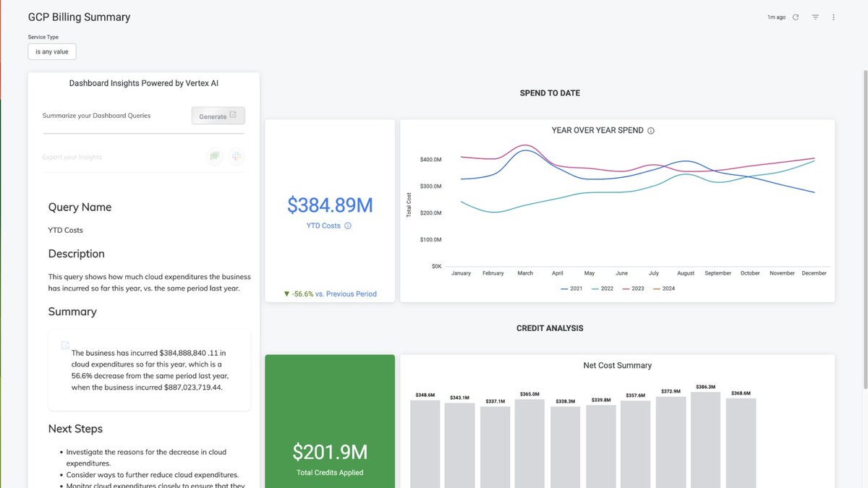The width and height of the screenshot is (868, 488).
Task: Click the -56.6% vs. Previous Period link
Action: coord(330,294)
